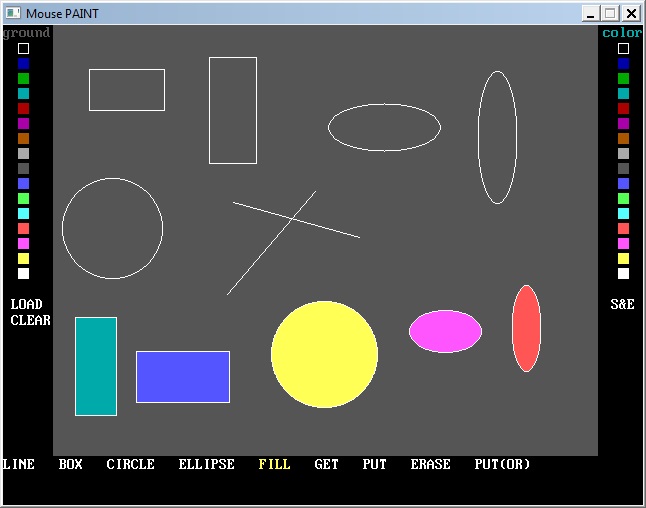Choose the PUT(OR) command
Viewport: 646px width, 508px height.
[502, 465]
